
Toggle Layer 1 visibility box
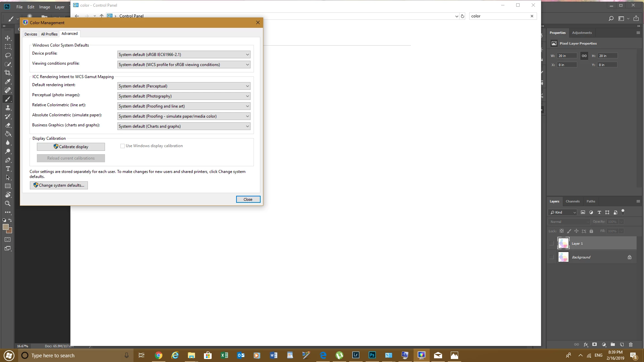551,243
